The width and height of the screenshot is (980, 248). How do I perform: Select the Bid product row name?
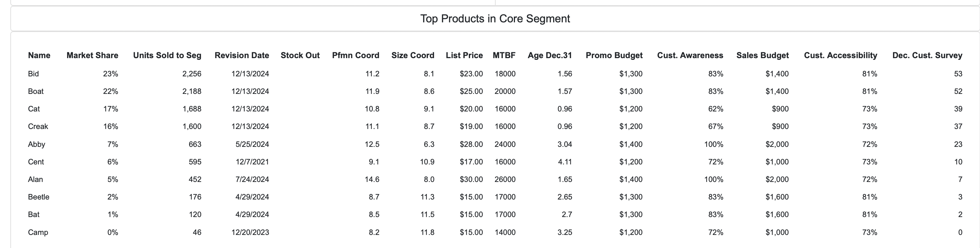(x=33, y=74)
